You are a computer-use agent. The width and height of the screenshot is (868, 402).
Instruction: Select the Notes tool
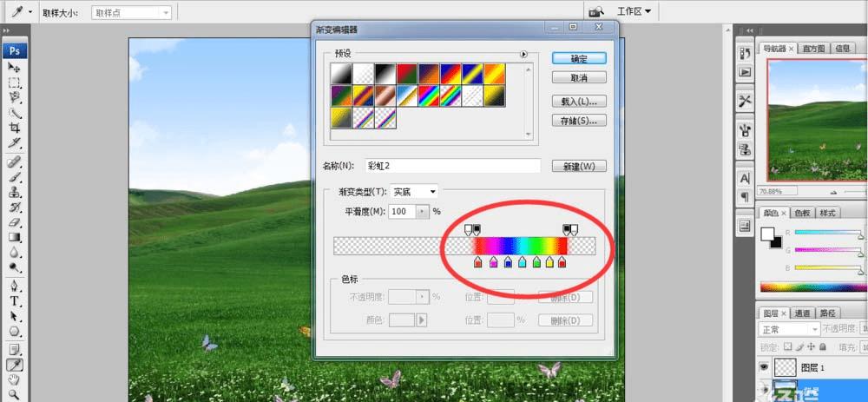tap(15, 350)
